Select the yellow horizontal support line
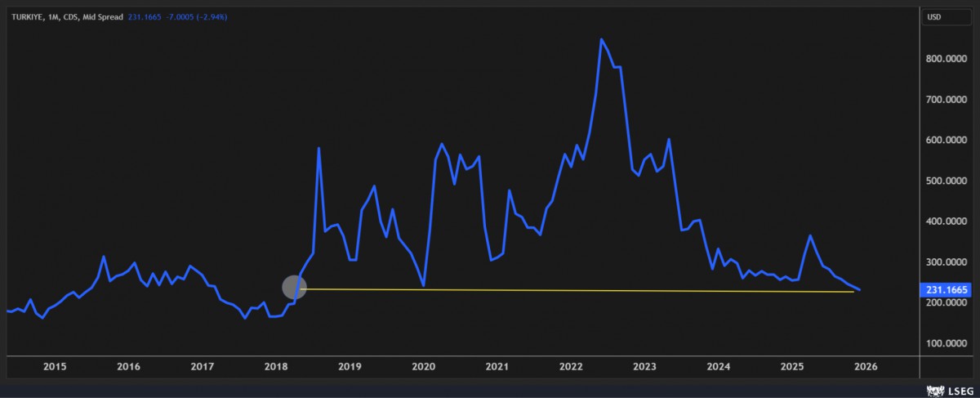980x398 pixels. point(572,290)
